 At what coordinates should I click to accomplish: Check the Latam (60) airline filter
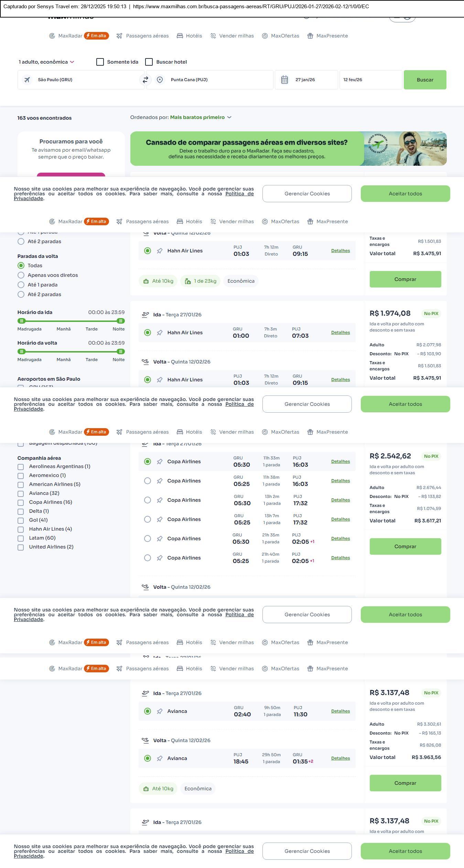pyautogui.click(x=21, y=538)
